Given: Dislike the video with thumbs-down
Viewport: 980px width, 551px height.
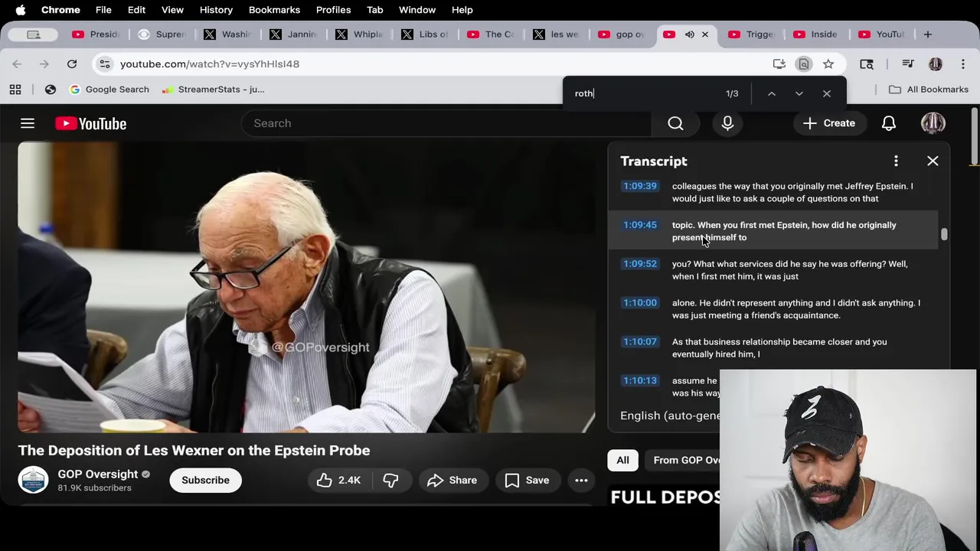Looking at the screenshot, I should [x=390, y=481].
